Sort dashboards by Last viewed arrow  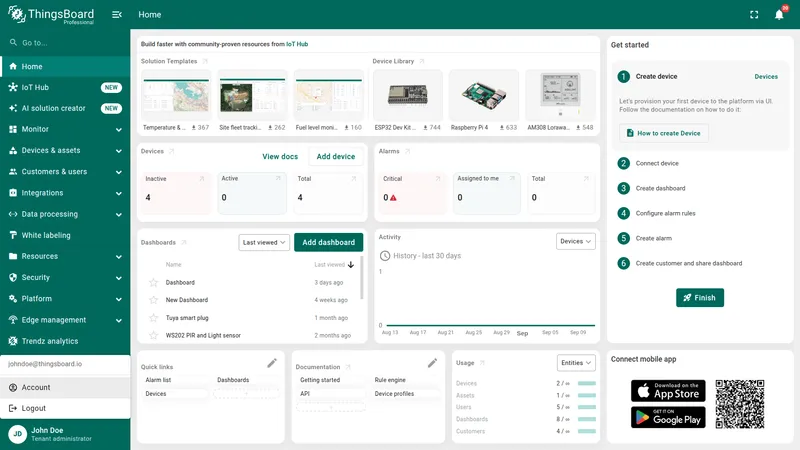pos(351,264)
